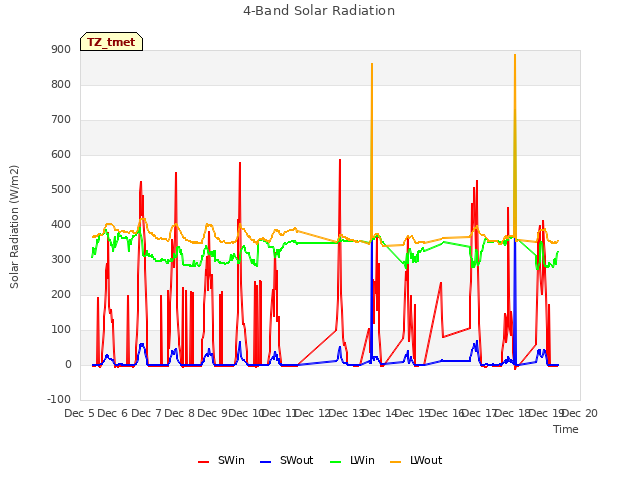The height and width of the screenshot is (480, 640).
Task: Click the -100 y-axis tick label
Action: [x=59, y=399]
